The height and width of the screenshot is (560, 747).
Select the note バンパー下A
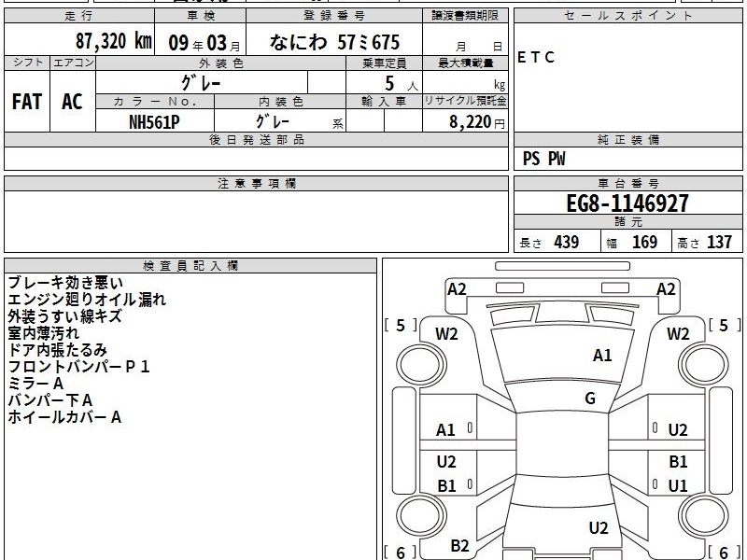[x=50, y=400]
